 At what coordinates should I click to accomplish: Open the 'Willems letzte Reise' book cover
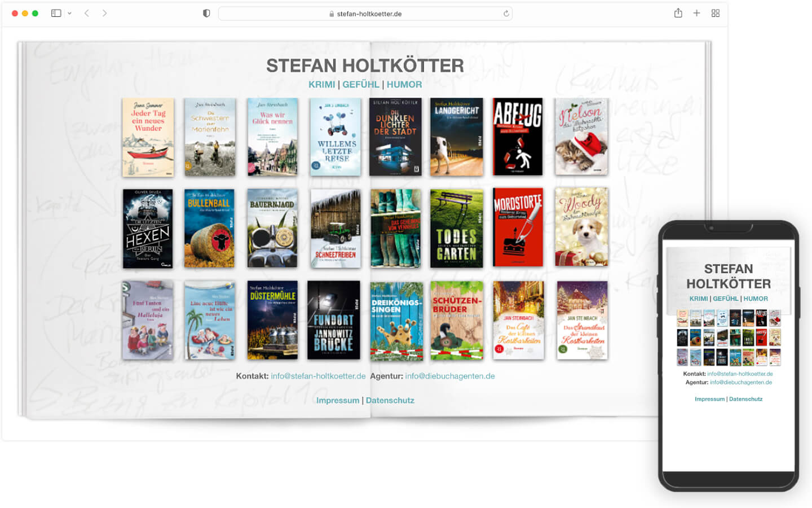(x=335, y=137)
